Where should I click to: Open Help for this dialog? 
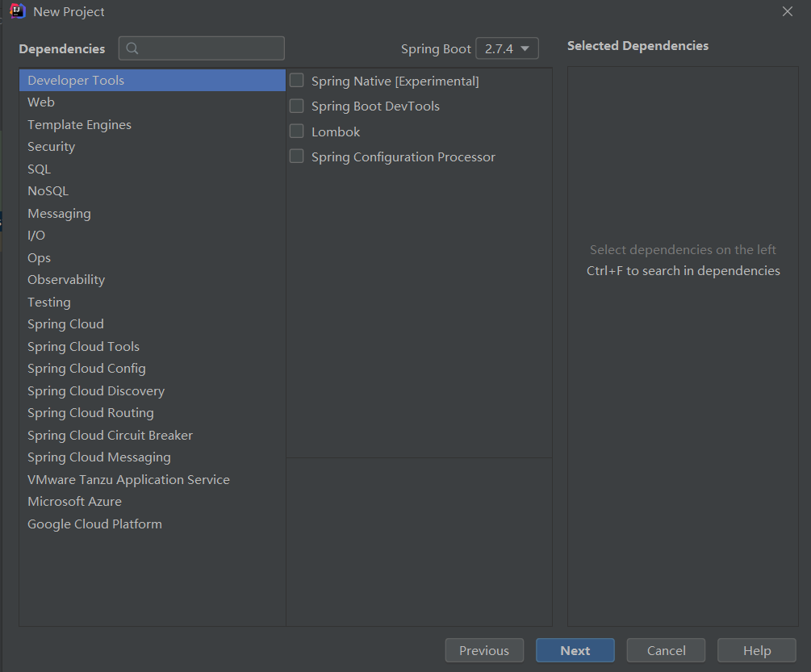click(x=757, y=650)
